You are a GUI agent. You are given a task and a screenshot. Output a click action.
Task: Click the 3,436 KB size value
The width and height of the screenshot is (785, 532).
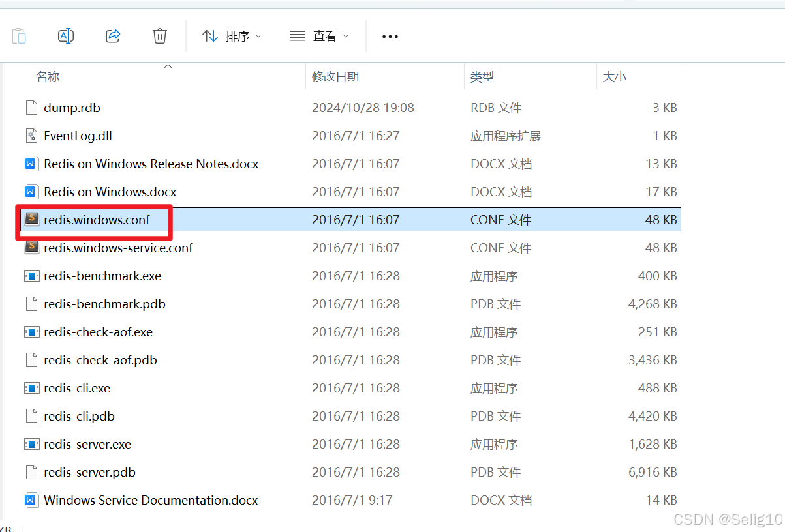[653, 360]
